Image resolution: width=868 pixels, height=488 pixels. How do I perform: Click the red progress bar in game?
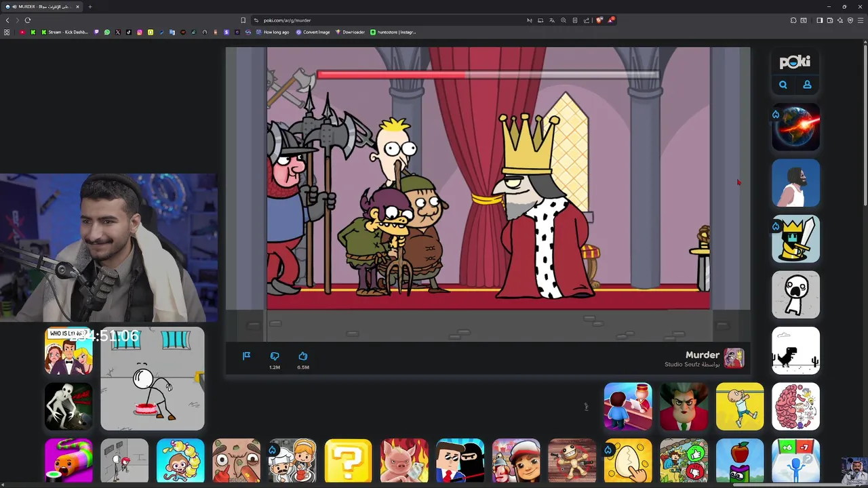[x=488, y=75]
